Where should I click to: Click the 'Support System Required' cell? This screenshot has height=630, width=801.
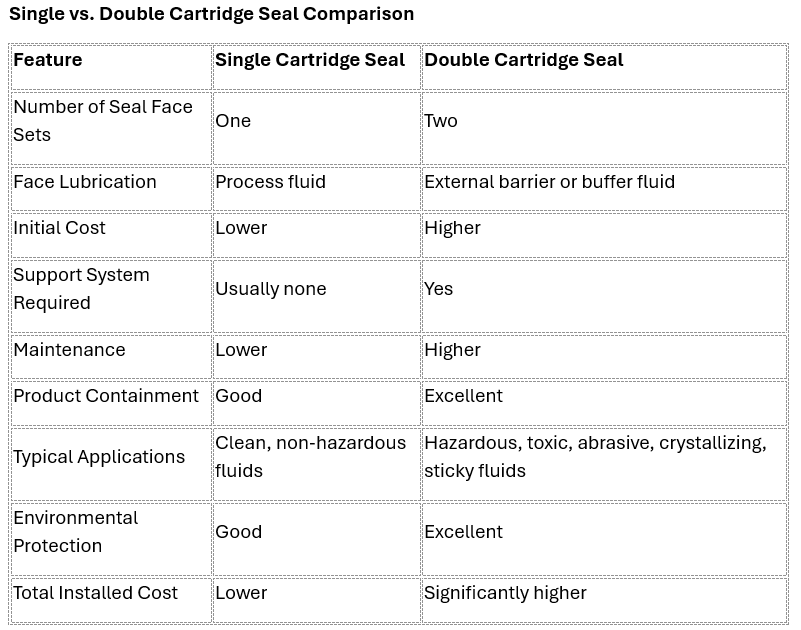tap(111, 296)
